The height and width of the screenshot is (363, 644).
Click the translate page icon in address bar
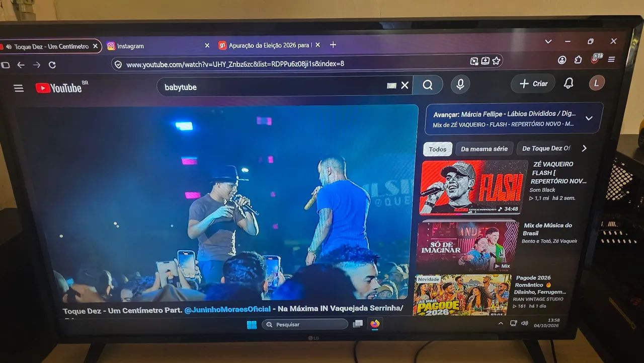(474, 61)
